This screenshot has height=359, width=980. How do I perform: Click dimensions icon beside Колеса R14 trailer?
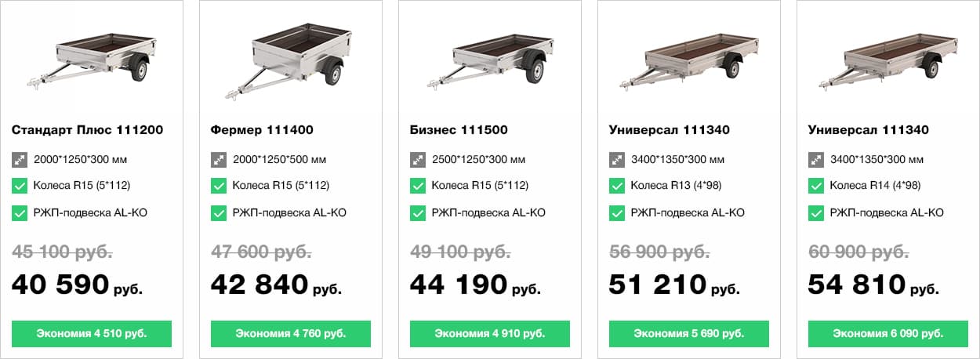pyautogui.click(x=816, y=160)
